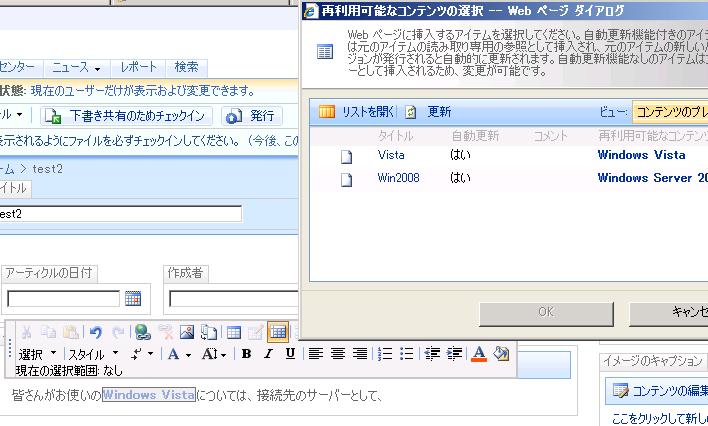Insert a hyperlink with the globe-chain icon
Viewport: 708px width, 426px height.
point(143,332)
